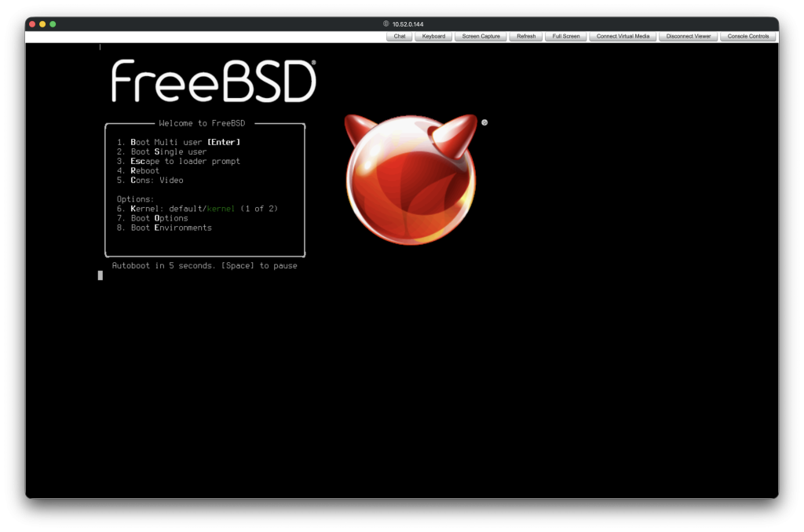Image resolution: width=804 pixels, height=532 pixels.
Task: Click the lock icon beside 10.52.0.144
Action: pyautogui.click(x=384, y=24)
